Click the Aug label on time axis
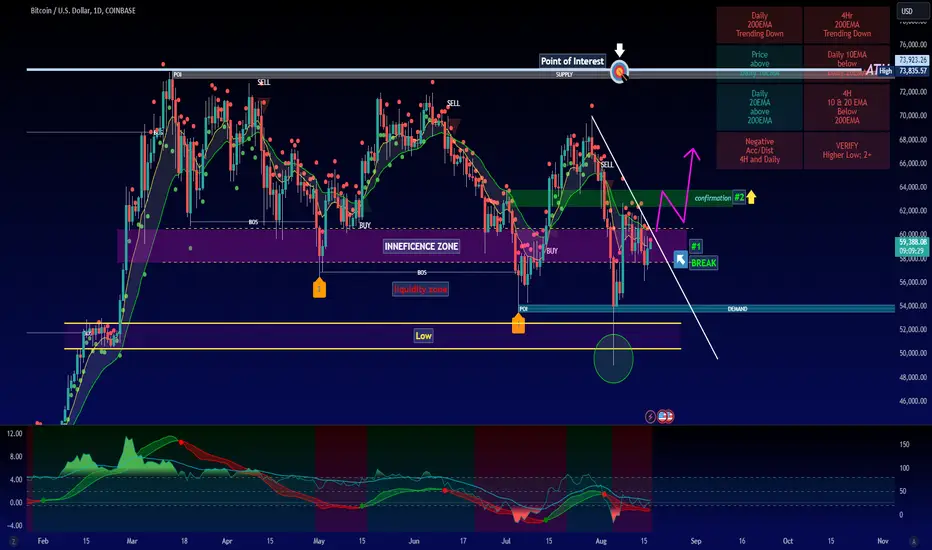The image size is (932, 550). pos(601,541)
